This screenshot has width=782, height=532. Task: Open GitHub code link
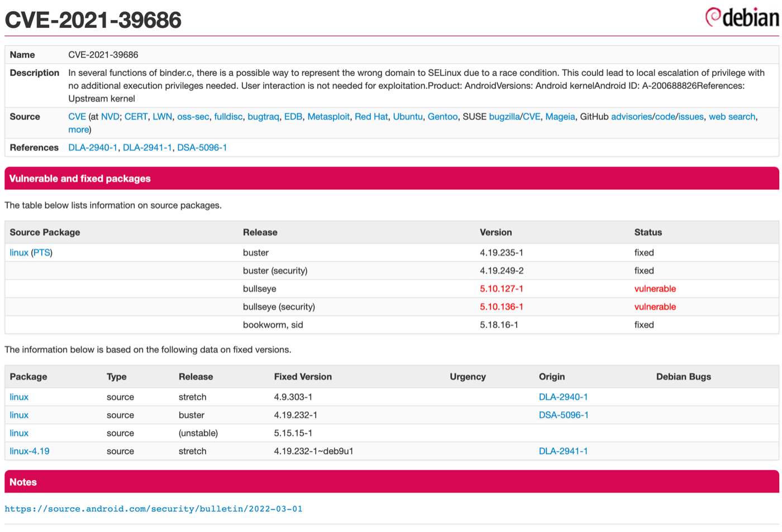pyautogui.click(x=665, y=117)
